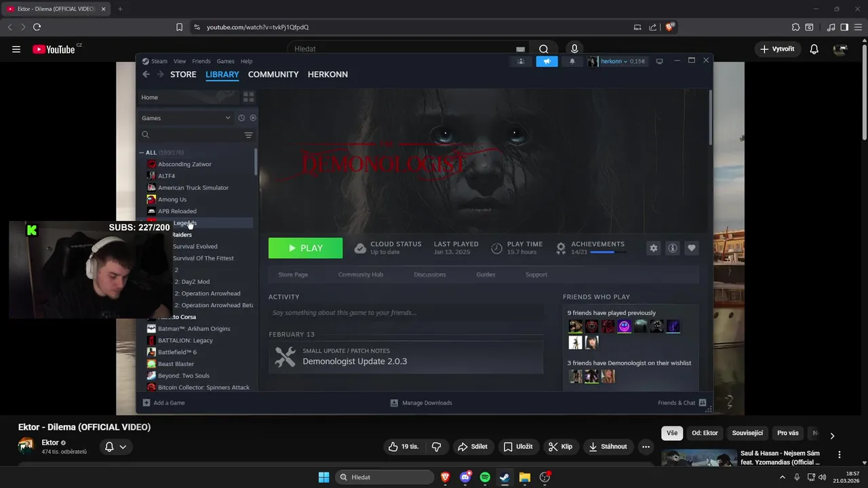Click the achievements progress bar
The height and width of the screenshot is (488, 868).
pos(608,252)
